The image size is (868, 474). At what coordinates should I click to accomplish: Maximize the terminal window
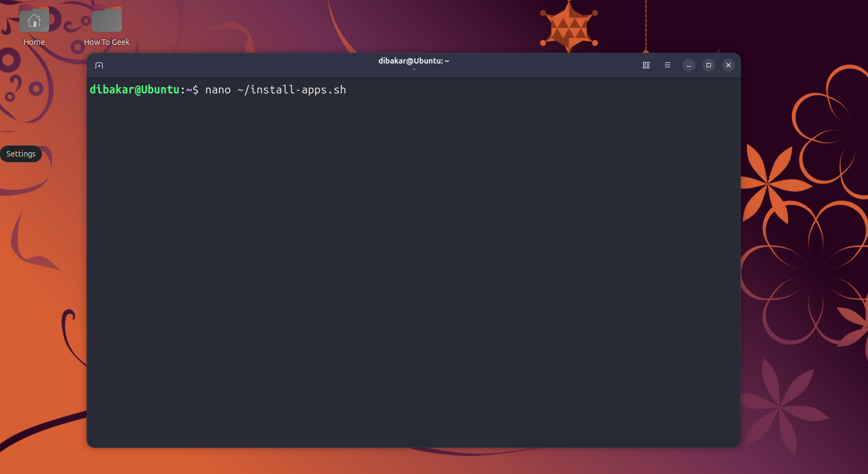click(708, 65)
